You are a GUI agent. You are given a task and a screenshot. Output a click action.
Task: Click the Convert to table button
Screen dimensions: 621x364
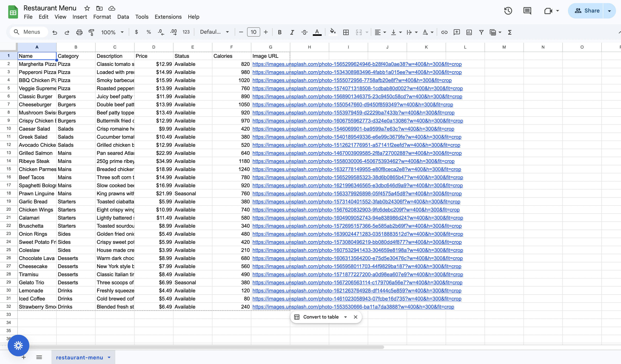click(321, 317)
